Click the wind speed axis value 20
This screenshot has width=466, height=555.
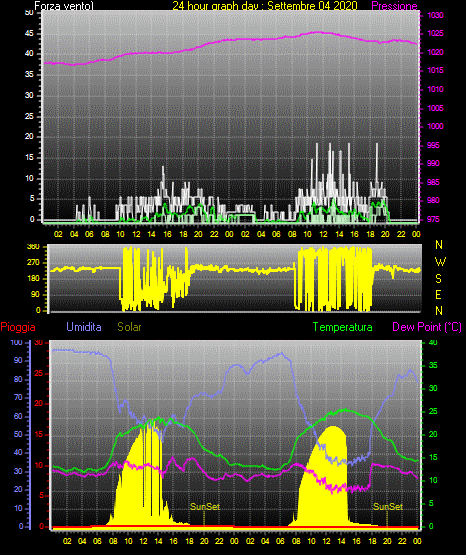pos(29,137)
